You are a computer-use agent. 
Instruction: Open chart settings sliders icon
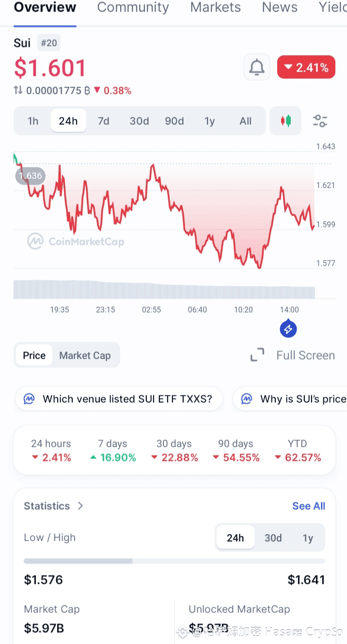(320, 121)
